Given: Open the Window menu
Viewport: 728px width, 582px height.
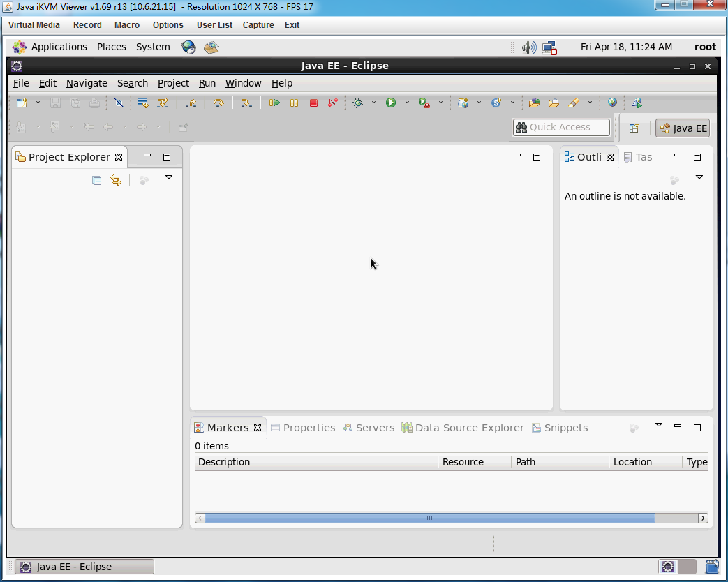Looking at the screenshot, I should pos(244,83).
